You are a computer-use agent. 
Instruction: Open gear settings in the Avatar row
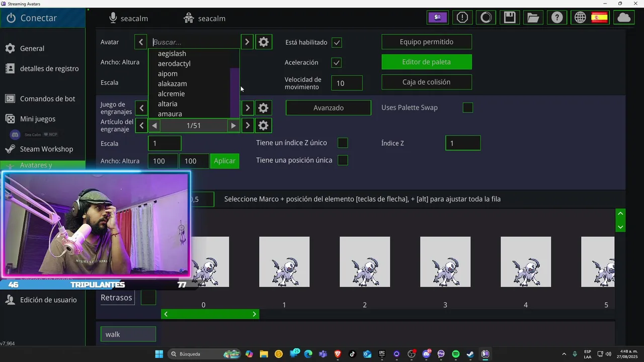(x=264, y=42)
